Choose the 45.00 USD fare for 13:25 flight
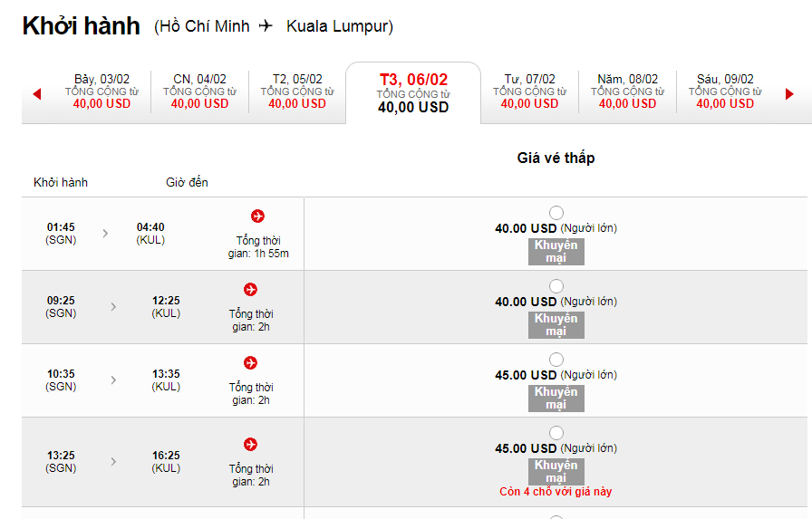 (x=556, y=433)
